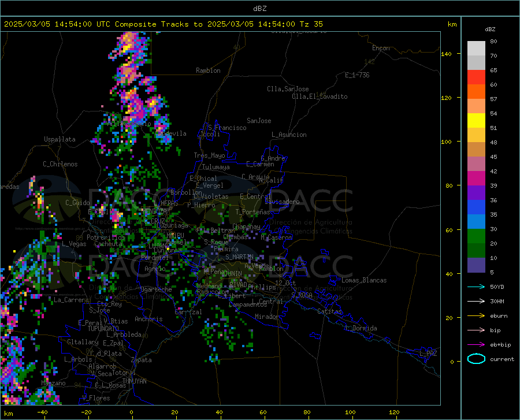Click the 'Gltallary' map label

(83, 342)
